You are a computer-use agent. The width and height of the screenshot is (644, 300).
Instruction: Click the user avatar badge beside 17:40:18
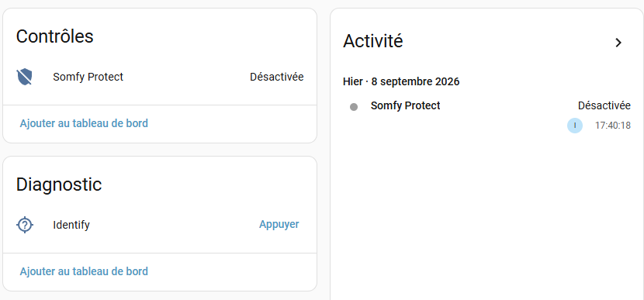575,125
